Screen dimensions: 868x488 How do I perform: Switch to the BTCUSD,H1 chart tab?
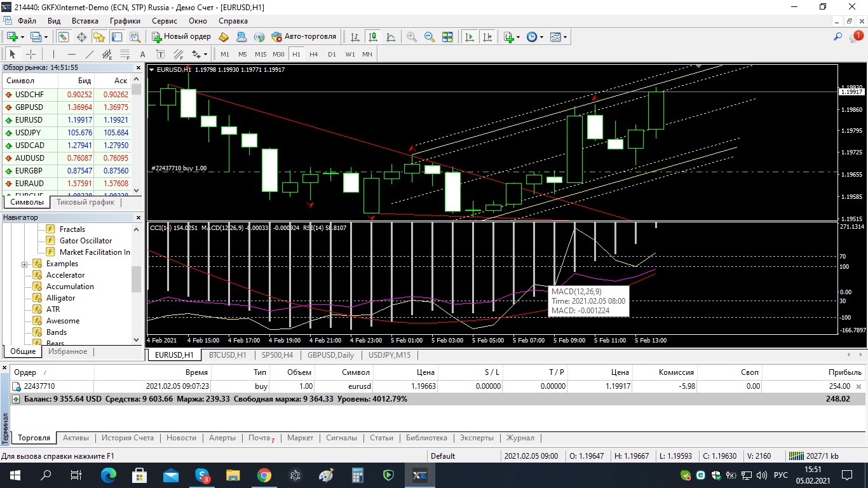coord(227,355)
